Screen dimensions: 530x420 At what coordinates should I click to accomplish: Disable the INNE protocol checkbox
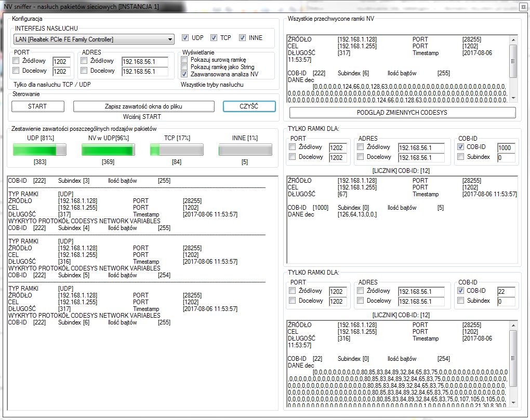point(242,38)
